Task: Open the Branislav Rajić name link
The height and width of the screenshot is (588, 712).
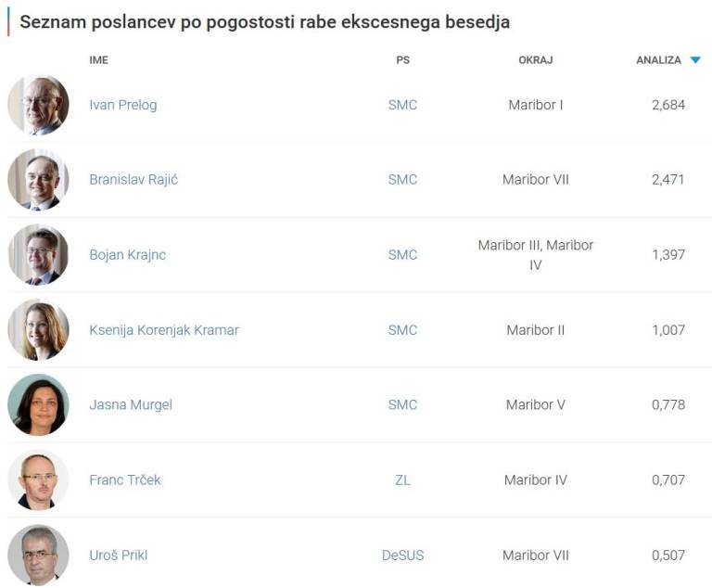Action: point(133,180)
